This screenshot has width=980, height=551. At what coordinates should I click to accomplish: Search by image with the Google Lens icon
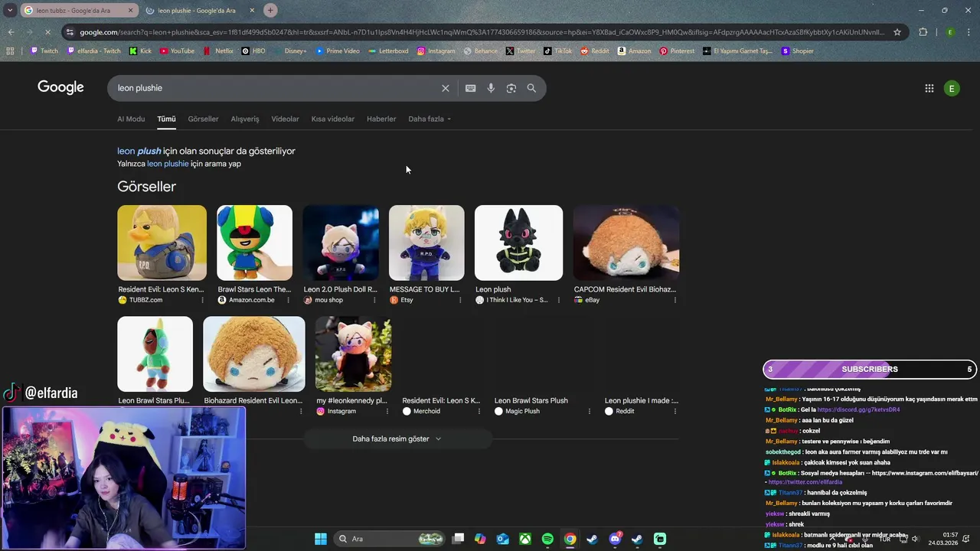[511, 88]
